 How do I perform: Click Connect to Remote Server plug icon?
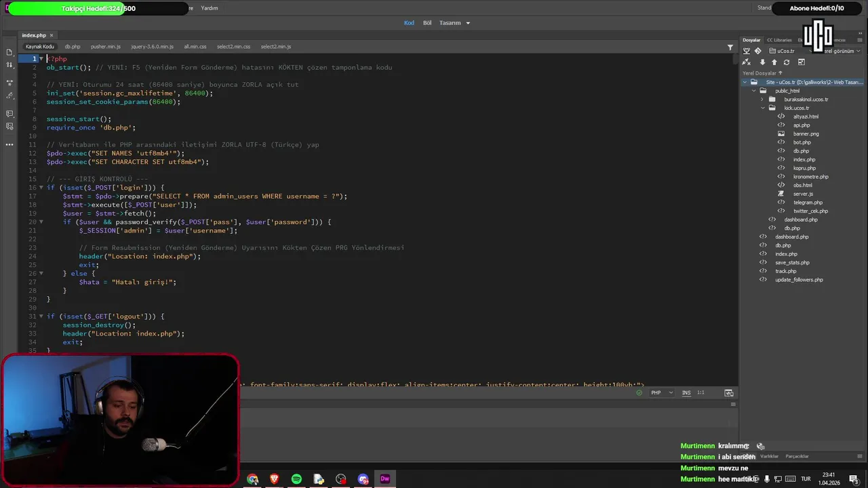click(747, 62)
